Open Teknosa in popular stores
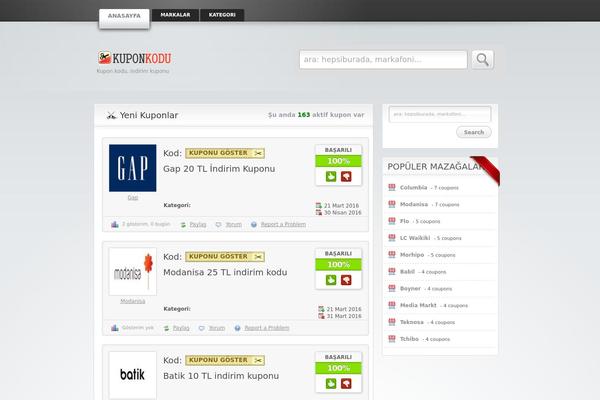 pyautogui.click(x=412, y=322)
